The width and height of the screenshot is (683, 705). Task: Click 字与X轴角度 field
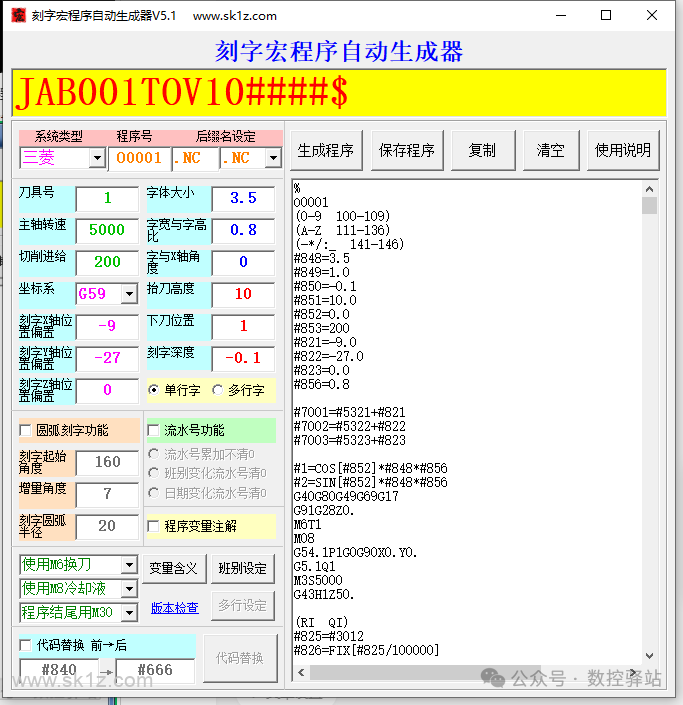pyautogui.click(x=243, y=262)
